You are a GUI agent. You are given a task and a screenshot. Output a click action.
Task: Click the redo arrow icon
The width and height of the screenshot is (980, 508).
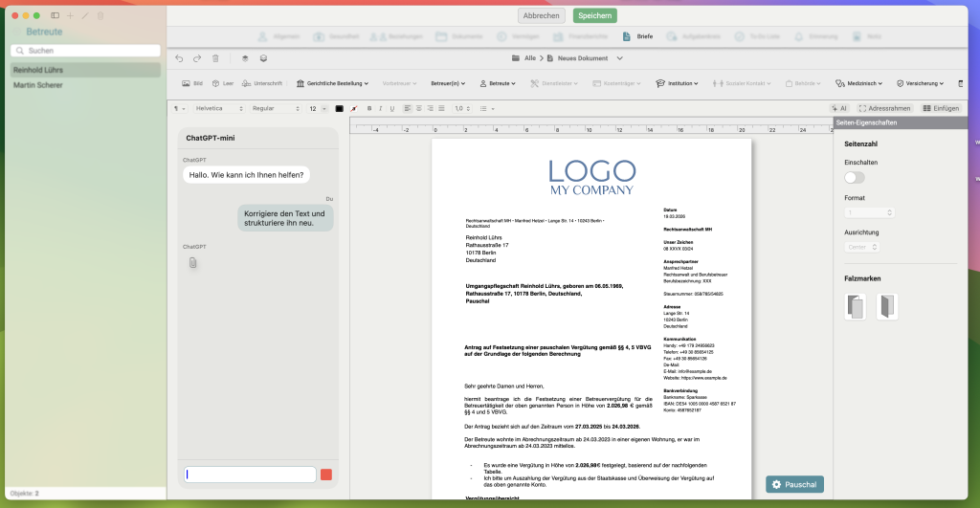[197, 58]
